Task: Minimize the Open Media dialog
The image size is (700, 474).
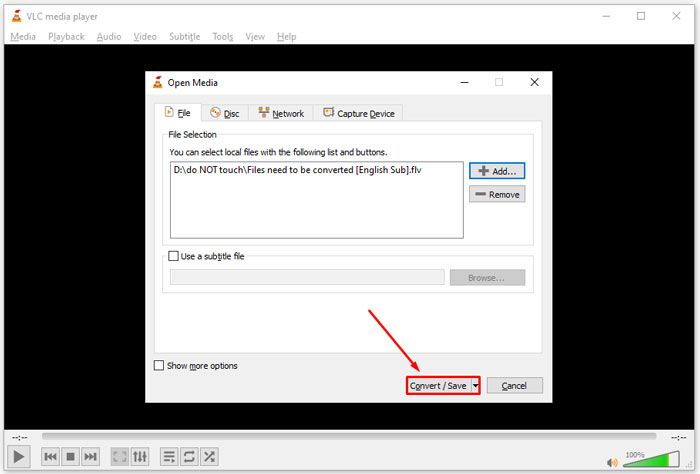Action: click(x=464, y=82)
